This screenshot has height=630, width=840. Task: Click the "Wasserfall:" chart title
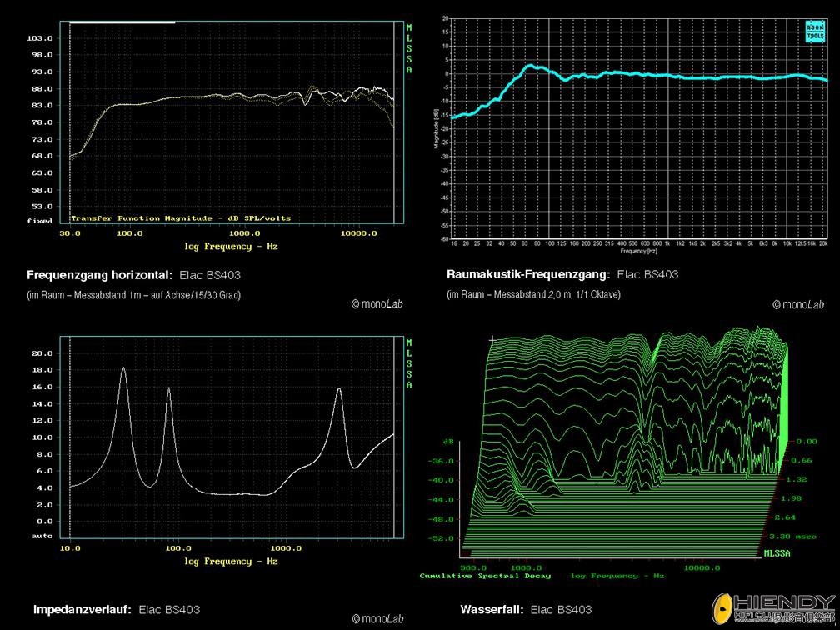[492, 610]
